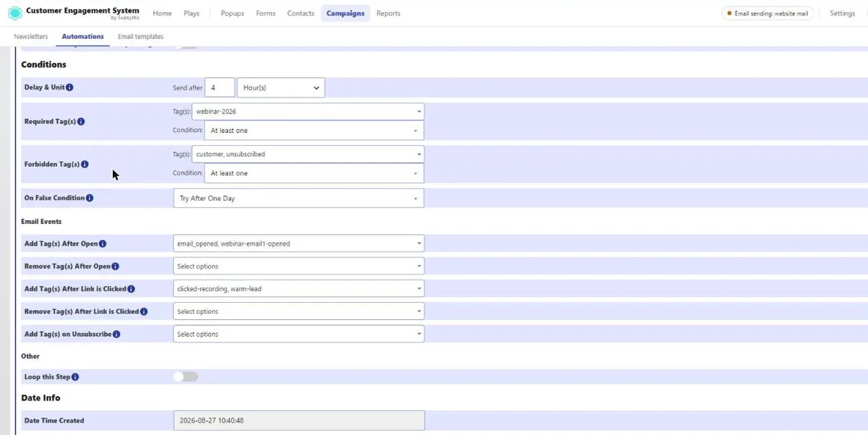Click the Other subheading text

[x=30, y=356]
